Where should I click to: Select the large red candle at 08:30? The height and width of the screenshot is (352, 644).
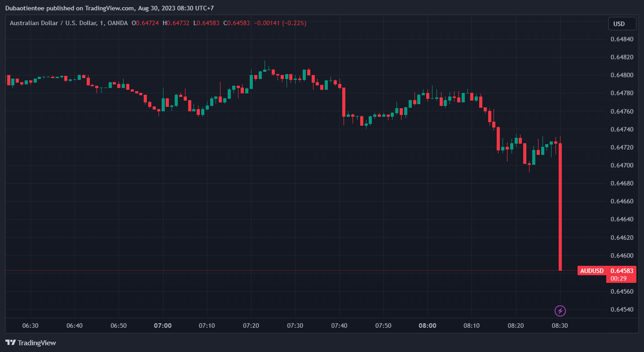click(x=560, y=207)
